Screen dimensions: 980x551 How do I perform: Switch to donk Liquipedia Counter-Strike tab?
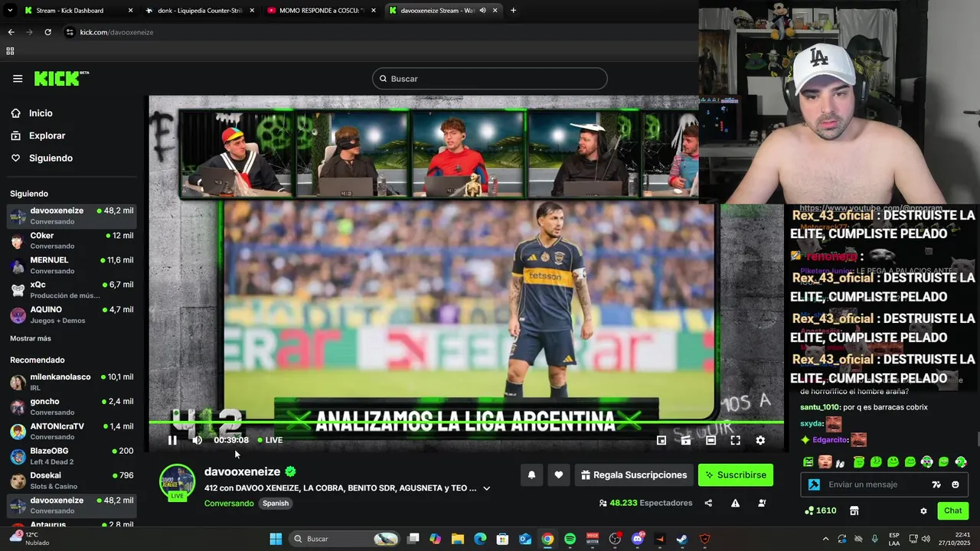tap(199, 11)
